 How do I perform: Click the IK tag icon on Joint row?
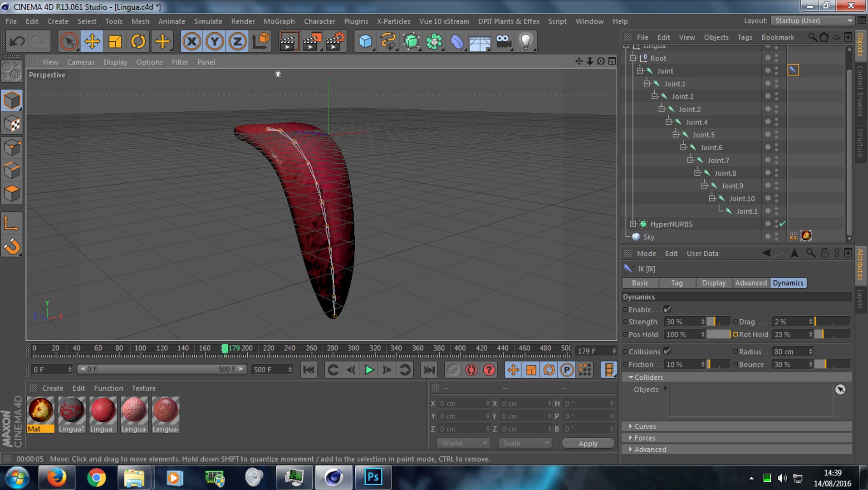click(x=793, y=70)
